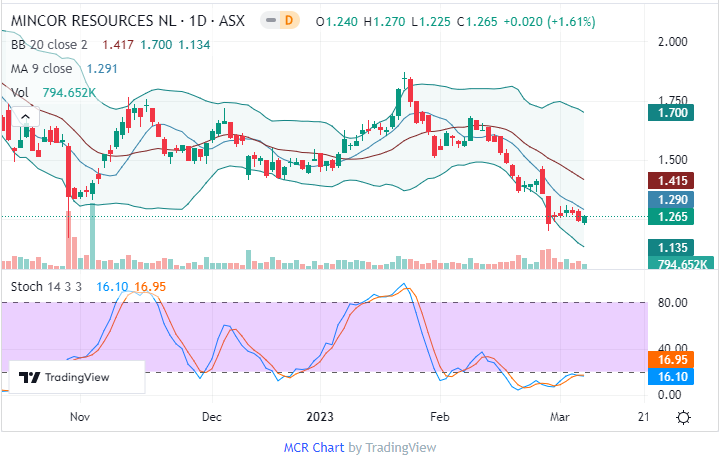Click the orange D delayed-data badge
Image resolution: width=722 pixels, height=459 pixels.
[290, 21]
